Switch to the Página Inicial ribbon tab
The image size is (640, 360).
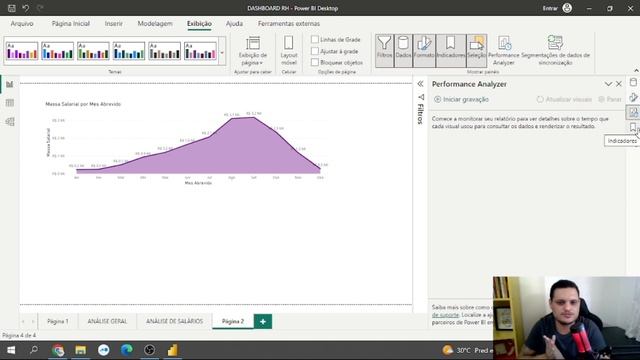coord(71,24)
